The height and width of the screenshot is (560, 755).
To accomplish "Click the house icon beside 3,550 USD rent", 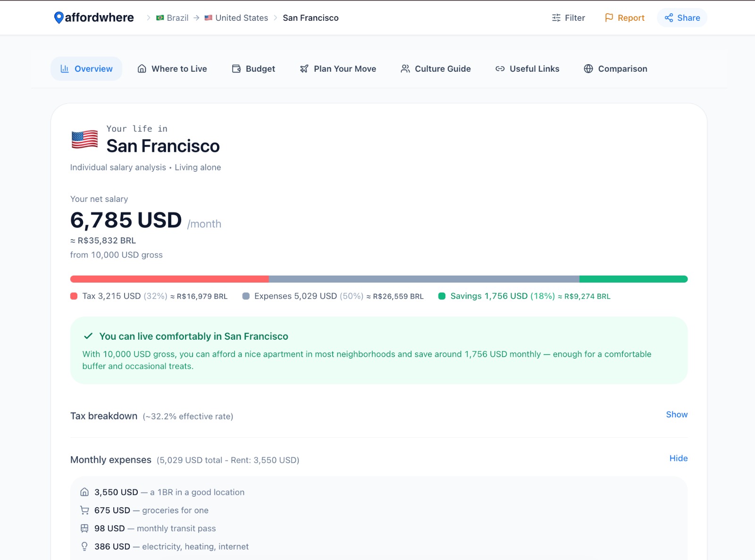I will click(84, 492).
